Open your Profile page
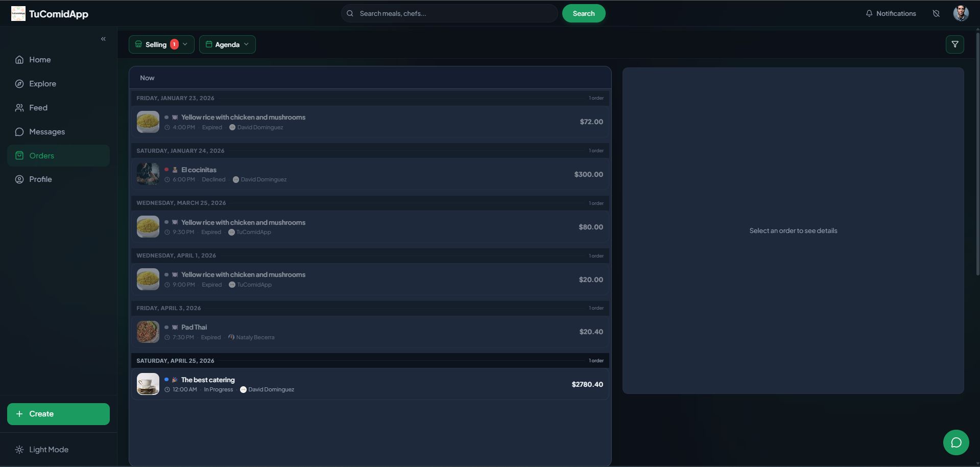 (40, 179)
